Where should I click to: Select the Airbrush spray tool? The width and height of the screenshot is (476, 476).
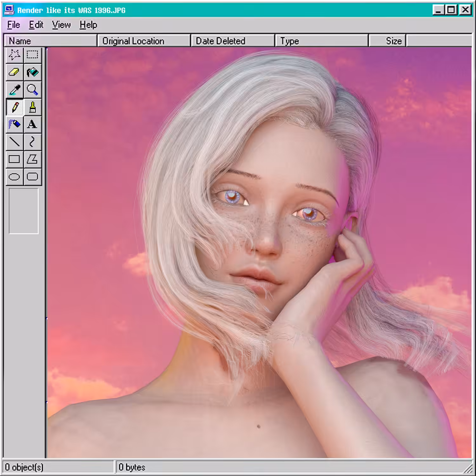(x=15, y=124)
